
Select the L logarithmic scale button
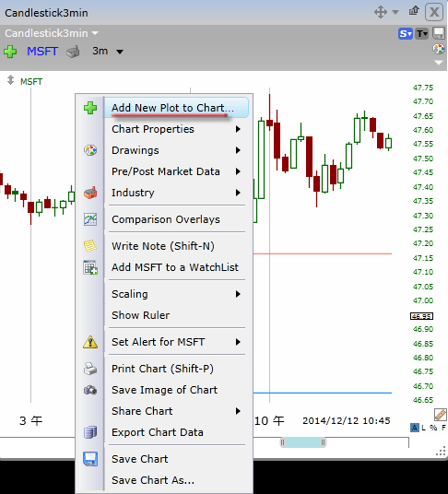423,428
